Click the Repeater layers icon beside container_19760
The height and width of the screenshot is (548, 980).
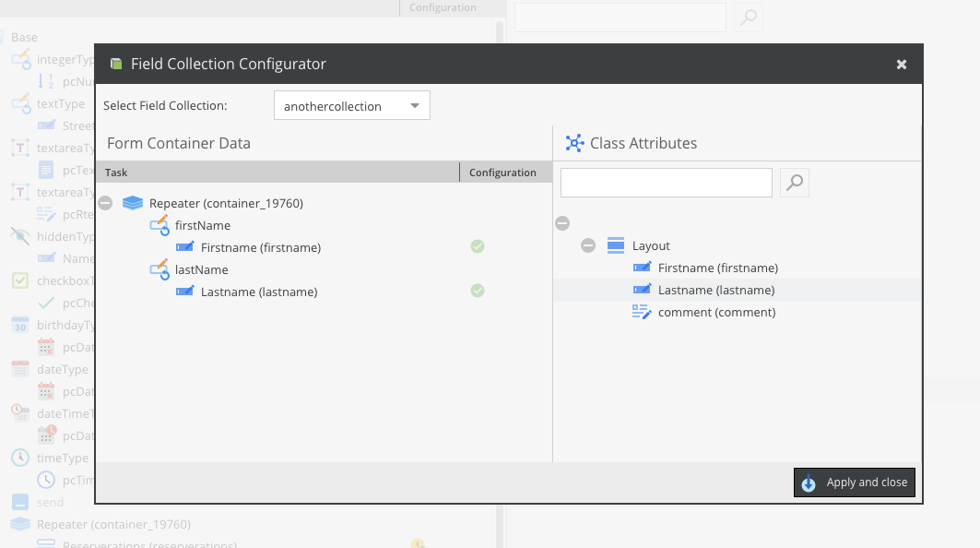[133, 202]
